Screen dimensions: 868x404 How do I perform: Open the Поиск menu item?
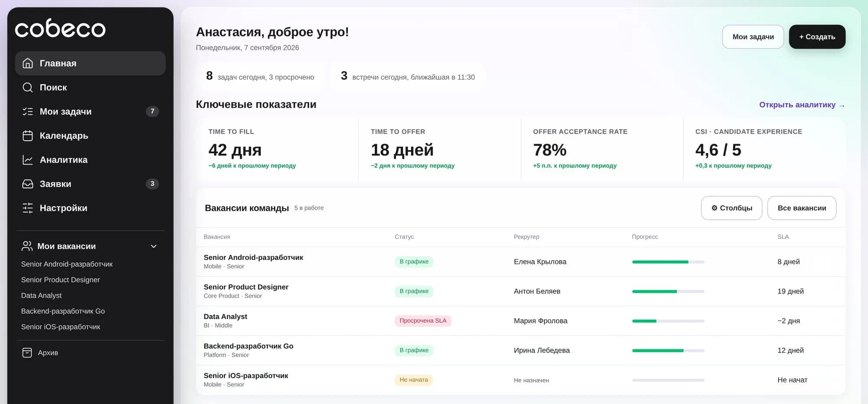click(90, 88)
